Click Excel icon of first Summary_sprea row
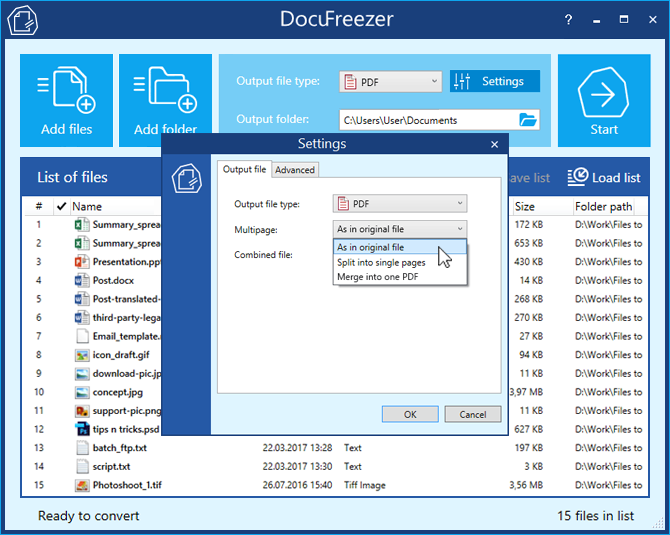Screen dimensions: 670x535 [x=82, y=225]
